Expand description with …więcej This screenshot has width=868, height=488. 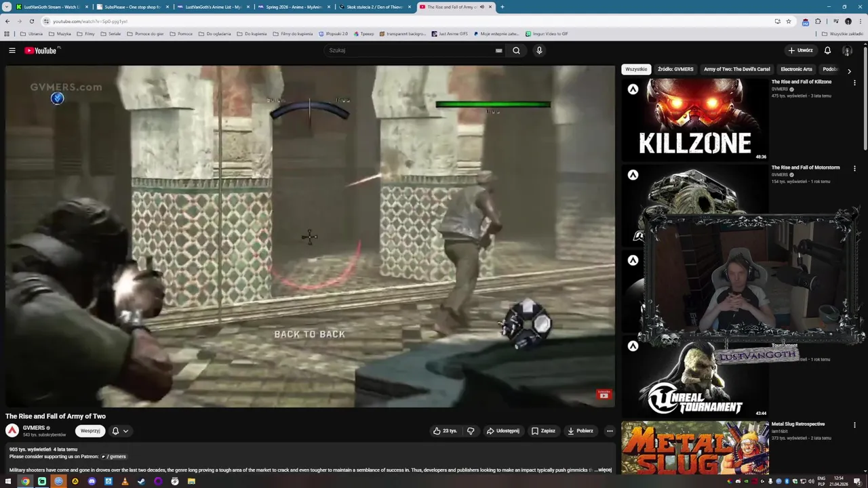tap(604, 470)
